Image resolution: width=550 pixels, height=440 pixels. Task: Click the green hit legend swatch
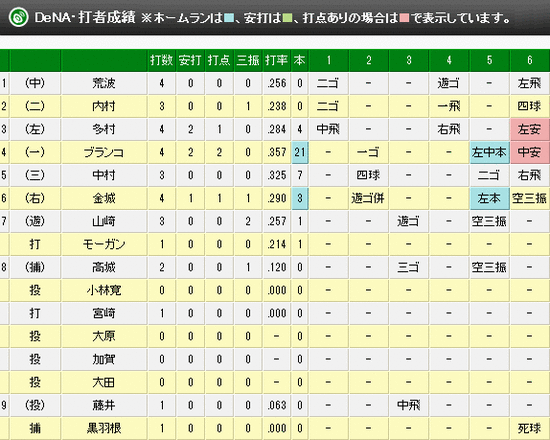tap(287, 18)
